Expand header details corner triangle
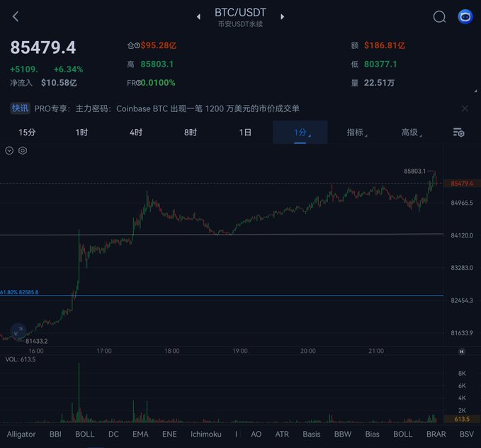 tap(475, 91)
